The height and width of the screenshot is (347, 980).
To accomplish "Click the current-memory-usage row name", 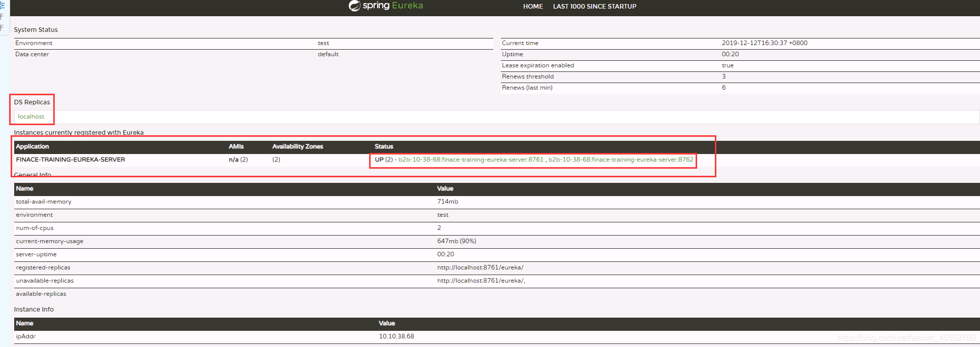I will point(50,241).
